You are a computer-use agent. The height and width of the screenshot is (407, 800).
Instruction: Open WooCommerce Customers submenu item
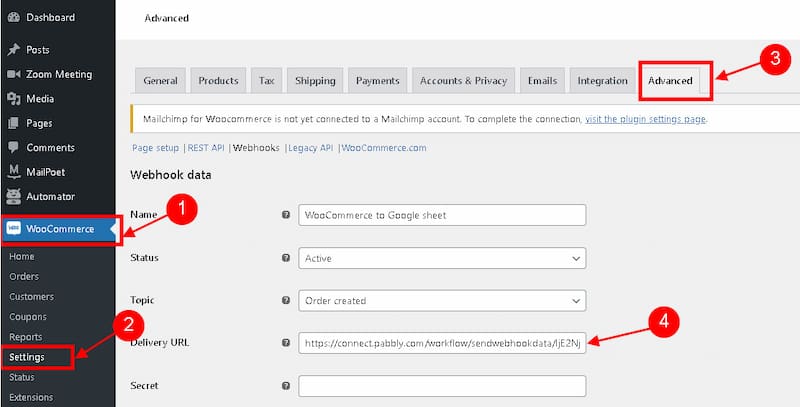pyautogui.click(x=31, y=296)
